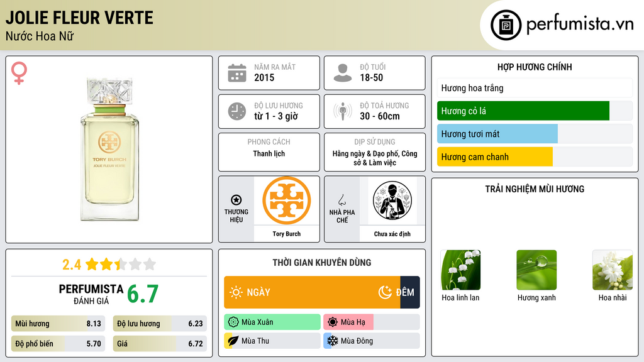
Task: Click the perfumista.vn site name text
Action: click(580, 25)
